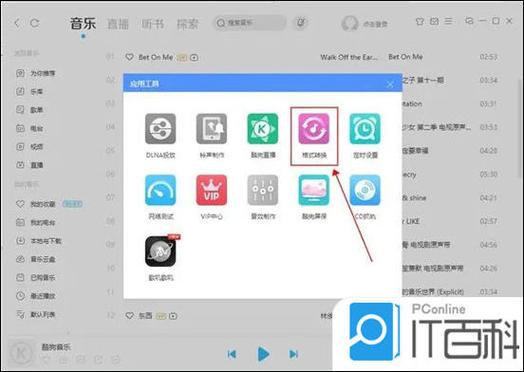This screenshot has width=524, height=372.
Task: Open the mailbox messages icon
Action: [x=434, y=21]
